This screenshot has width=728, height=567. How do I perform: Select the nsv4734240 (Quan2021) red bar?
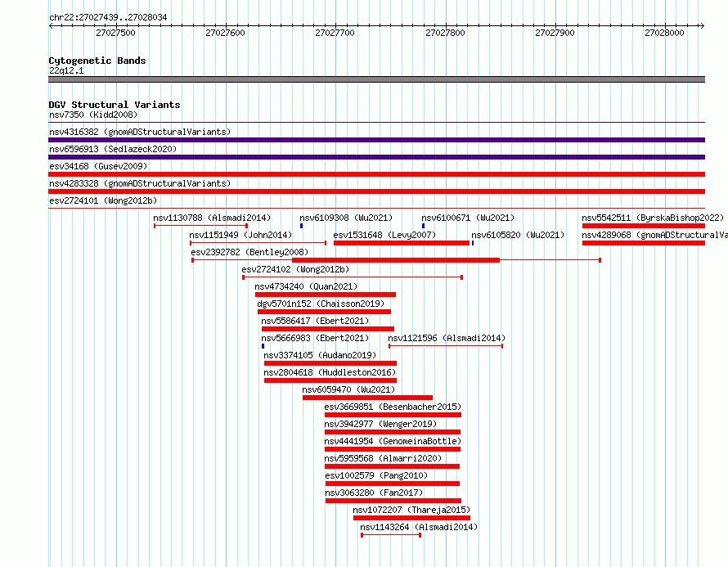pyautogui.click(x=326, y=295)
